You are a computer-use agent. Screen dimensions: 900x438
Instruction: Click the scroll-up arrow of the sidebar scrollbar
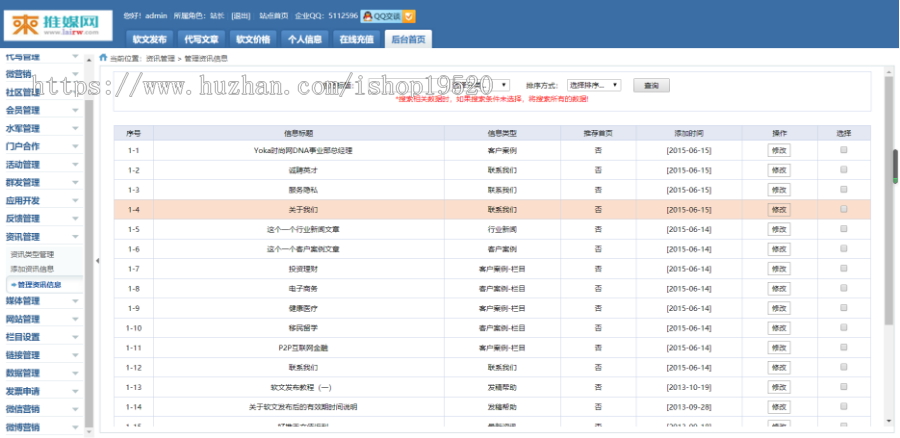(x=89, y=60)
